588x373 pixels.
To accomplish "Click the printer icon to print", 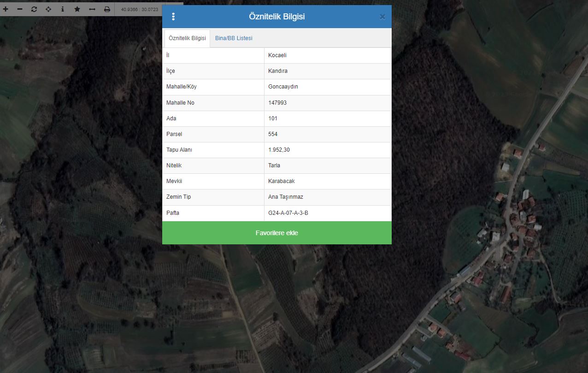I will [107, 9].
